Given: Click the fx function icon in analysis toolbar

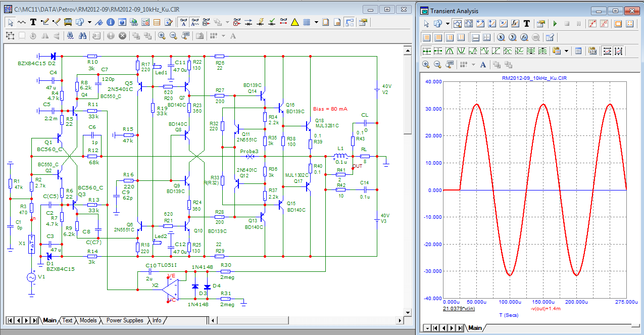Looking at the screenshot, I should coord(515,24).
